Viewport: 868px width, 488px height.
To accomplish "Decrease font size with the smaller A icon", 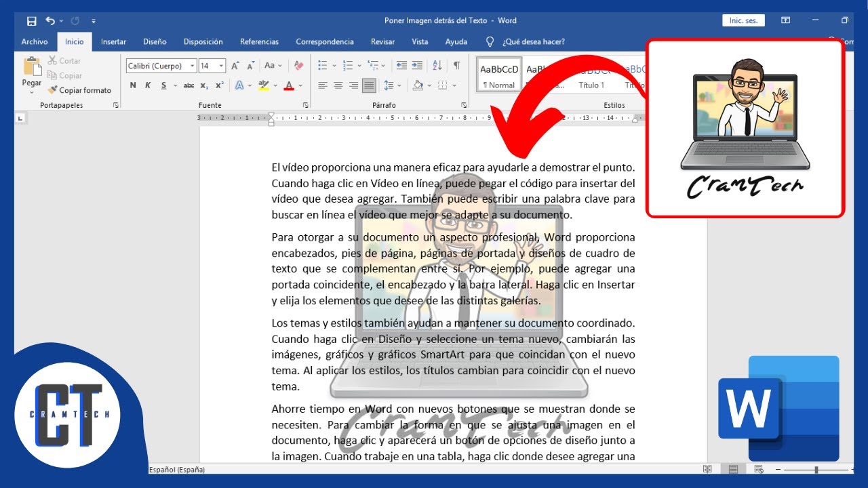I will point(251,66).
